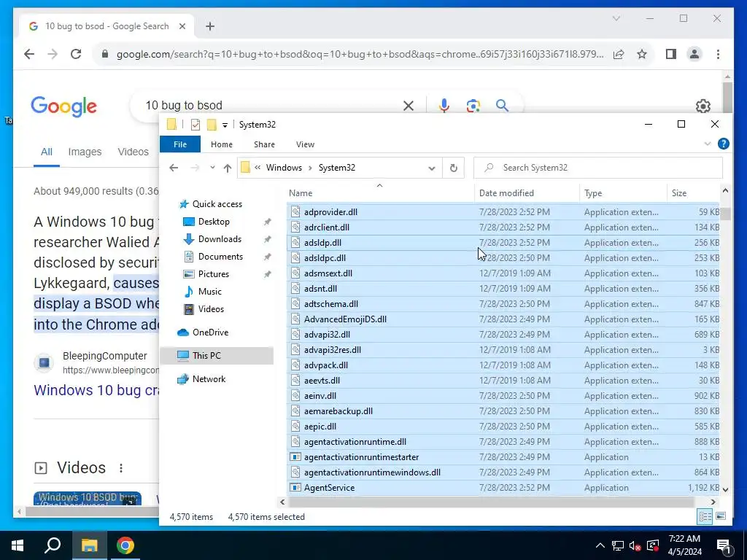The height and width of the screenshot is (560, 747).
Task: Open Videos section three-dot menu
Action: point(121,468)
